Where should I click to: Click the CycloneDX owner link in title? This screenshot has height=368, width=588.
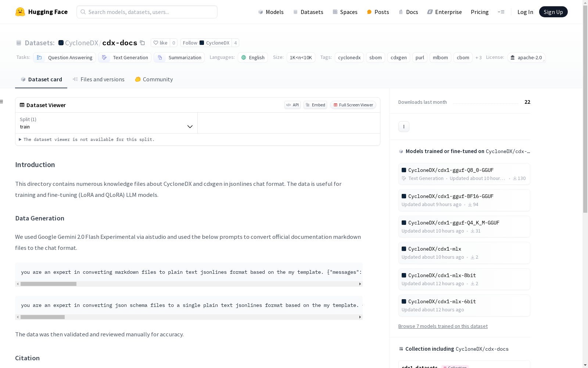[82, 43]
